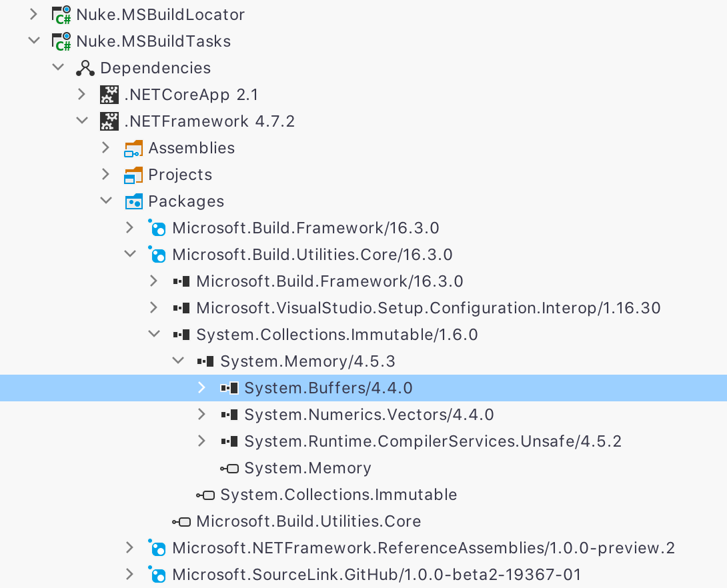Select the Dependencies label

(156, 67)
